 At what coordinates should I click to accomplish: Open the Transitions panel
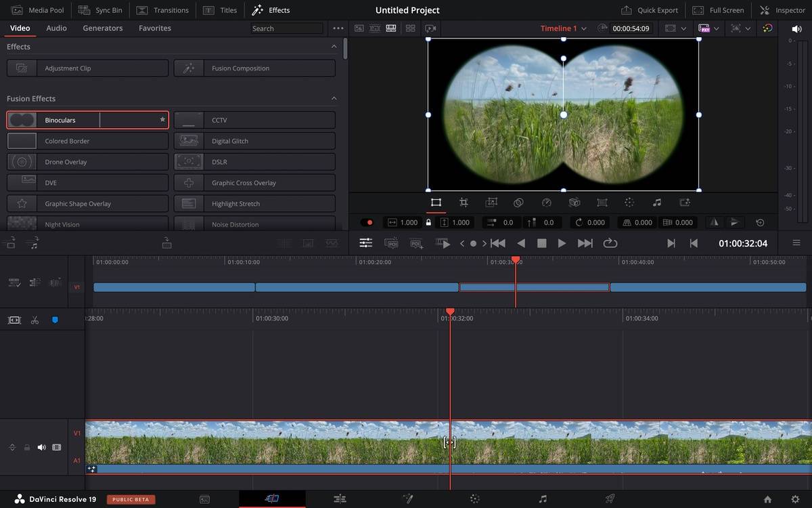coord(162,10)
